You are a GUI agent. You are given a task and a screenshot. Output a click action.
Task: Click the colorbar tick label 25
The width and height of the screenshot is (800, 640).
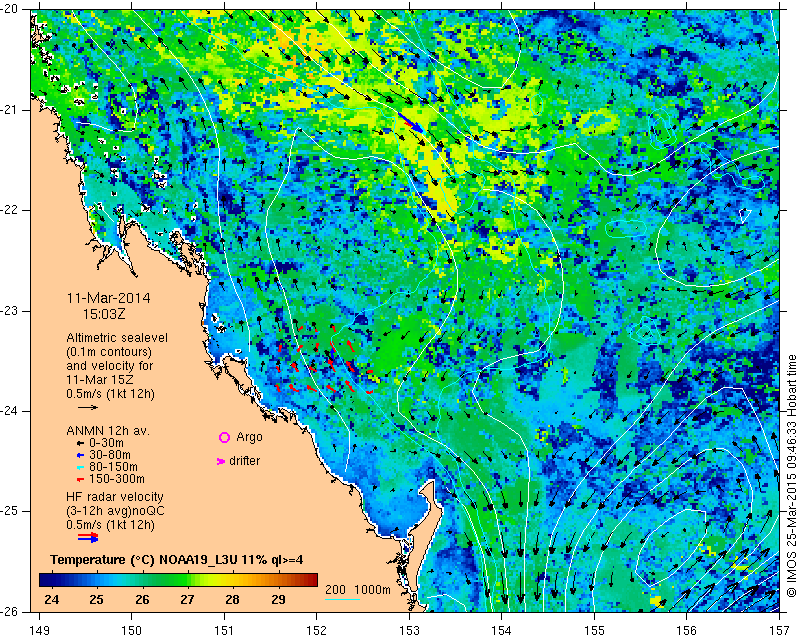tap(96, 599)
